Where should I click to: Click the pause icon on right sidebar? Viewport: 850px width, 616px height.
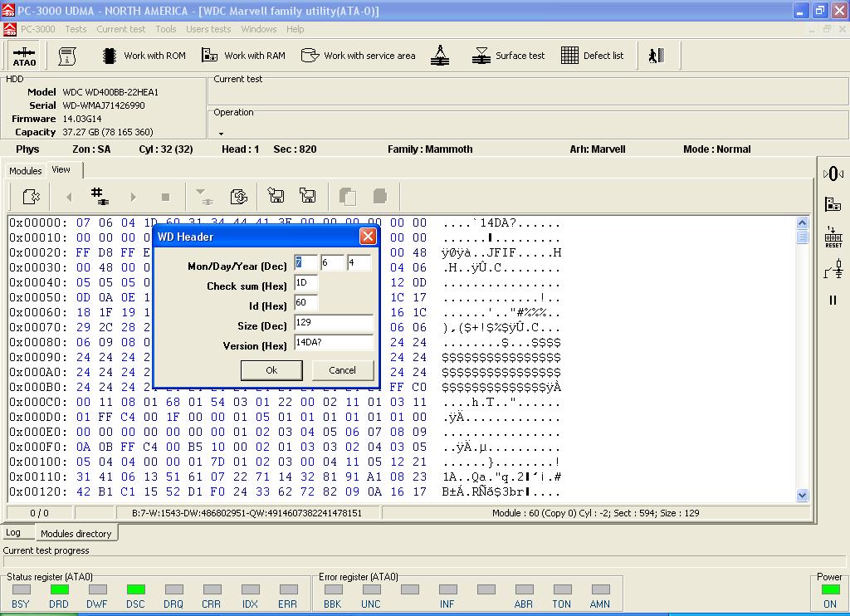(833, 300)
